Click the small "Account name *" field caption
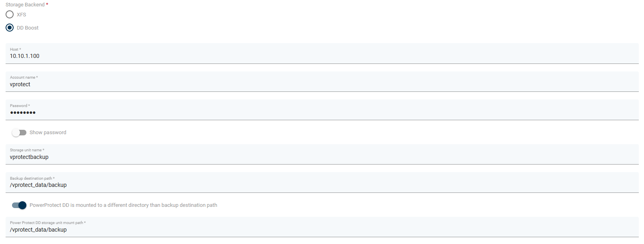The image size is (644, 244). pyautogui.click(x=24, y=77)
